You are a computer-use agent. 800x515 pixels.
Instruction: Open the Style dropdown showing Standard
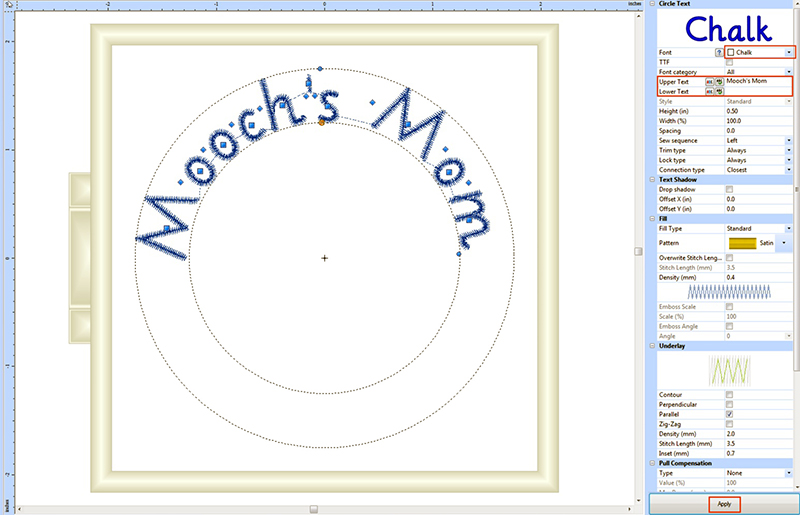pyautogui.click(x=789, y=101)
